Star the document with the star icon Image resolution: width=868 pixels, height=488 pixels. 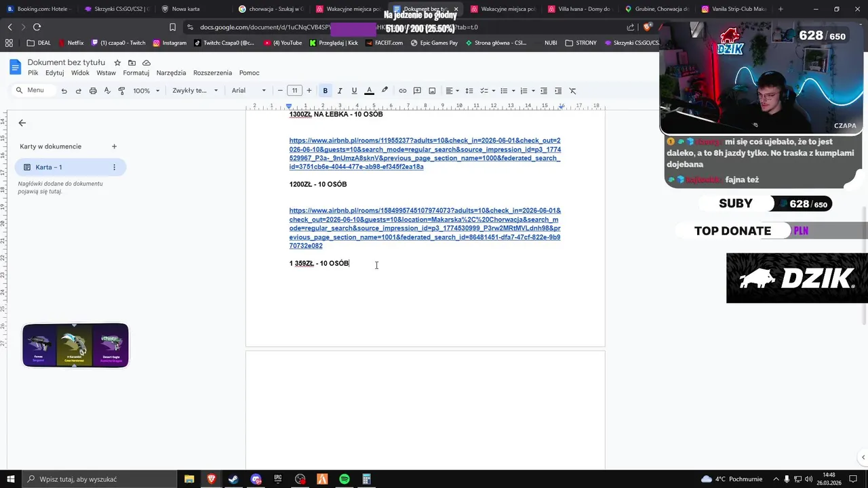click(117, 62)
